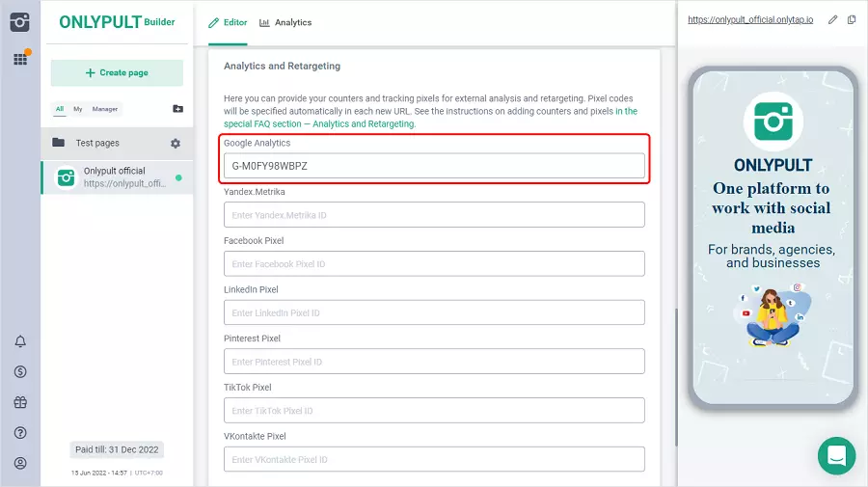Open notifications bell in sidebar

pos(19,341)
